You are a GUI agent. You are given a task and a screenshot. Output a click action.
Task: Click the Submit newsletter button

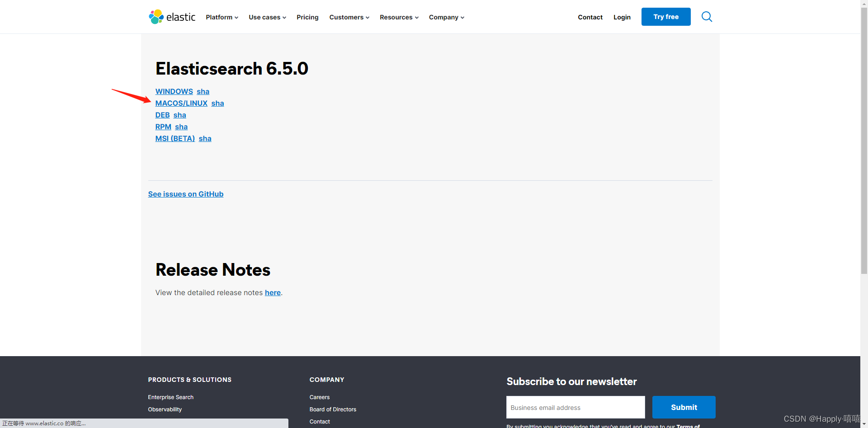(684, 407)
